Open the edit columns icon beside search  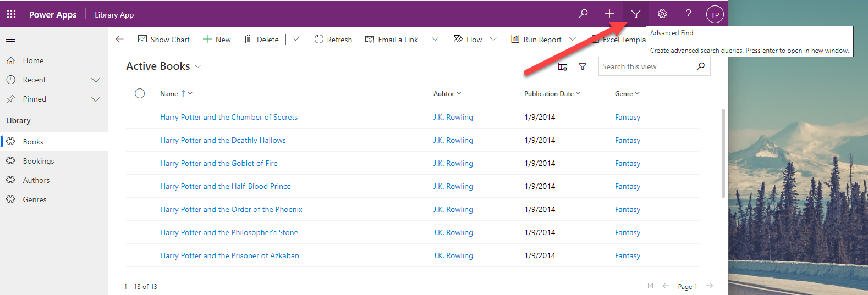[563, 66]
